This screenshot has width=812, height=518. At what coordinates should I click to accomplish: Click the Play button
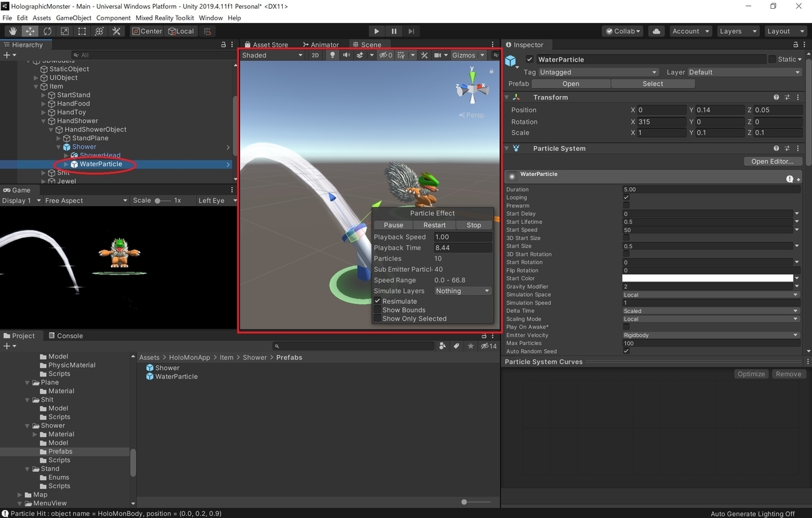coord(377,31)
